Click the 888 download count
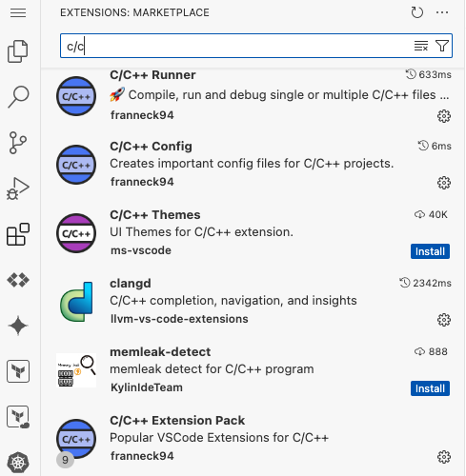Screen dimensions: 466x476 click(431, 352)
